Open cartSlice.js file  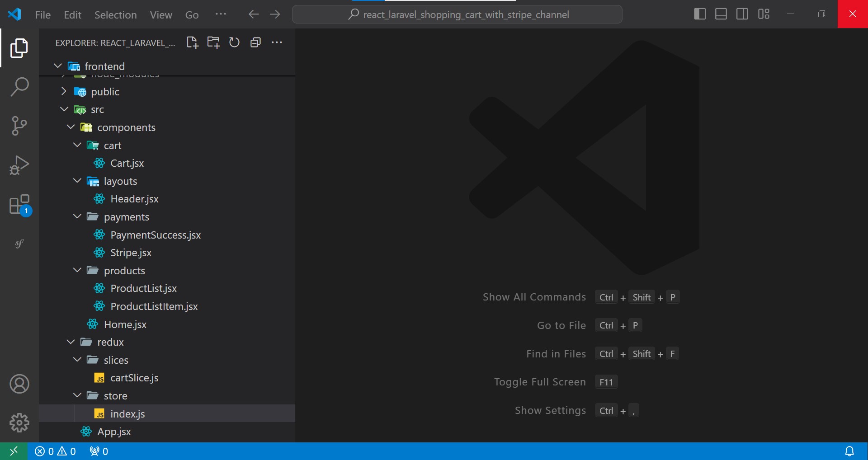[167, 378]
